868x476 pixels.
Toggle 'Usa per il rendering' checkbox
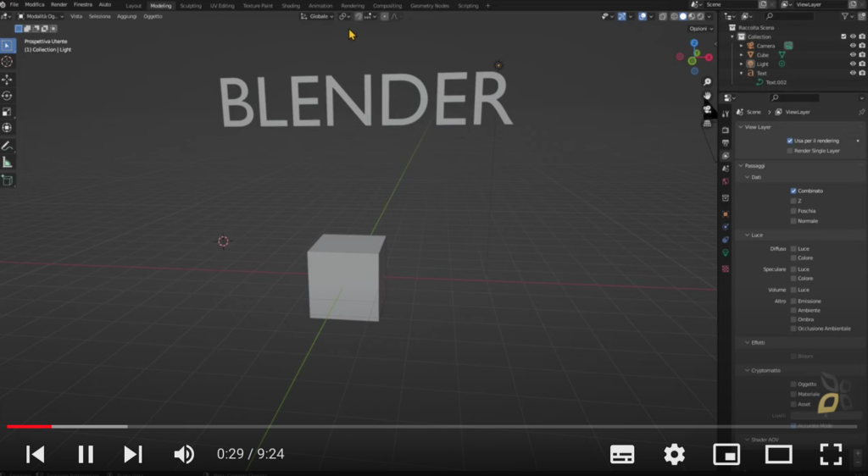click(x=790, y=141)
